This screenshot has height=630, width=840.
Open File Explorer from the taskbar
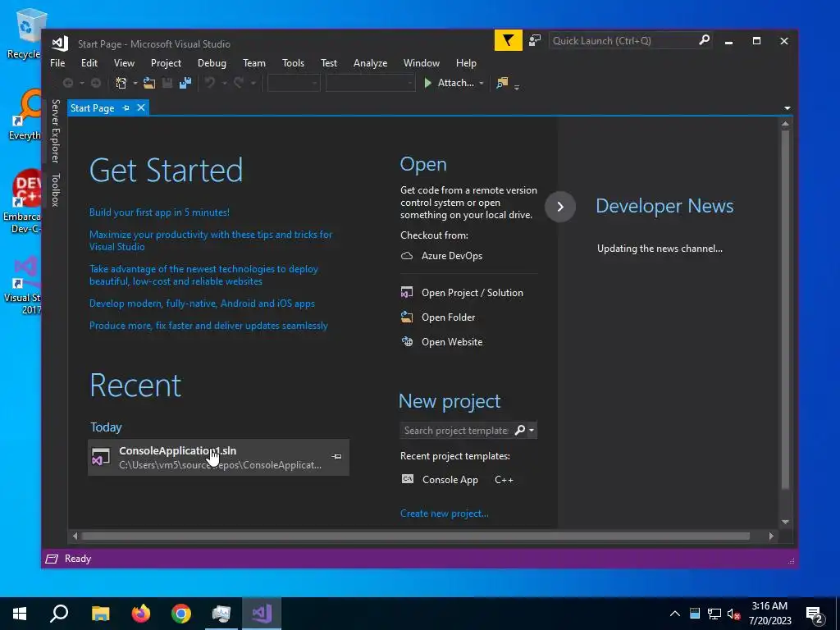click(100, 614)
